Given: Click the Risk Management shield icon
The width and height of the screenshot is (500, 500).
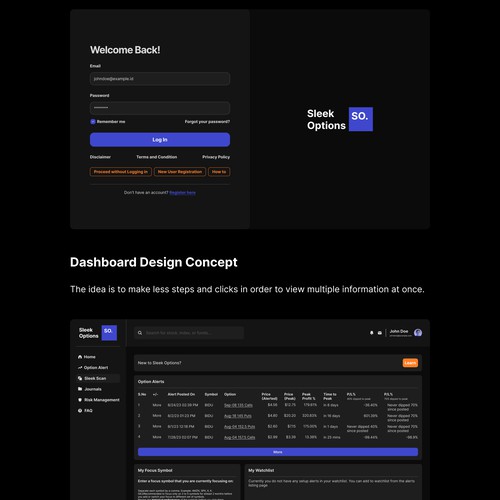Looking at the screenshot, I should 80,400.
